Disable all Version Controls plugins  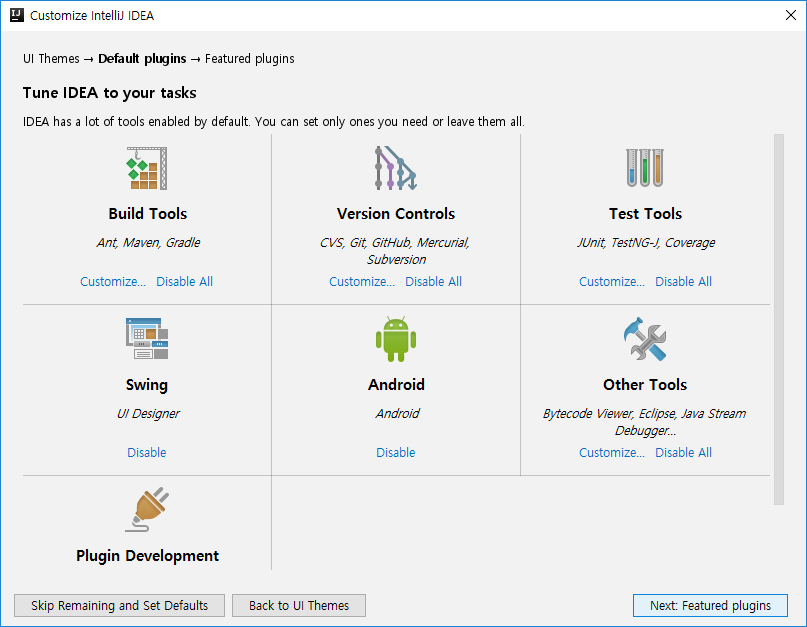[433, 282]
